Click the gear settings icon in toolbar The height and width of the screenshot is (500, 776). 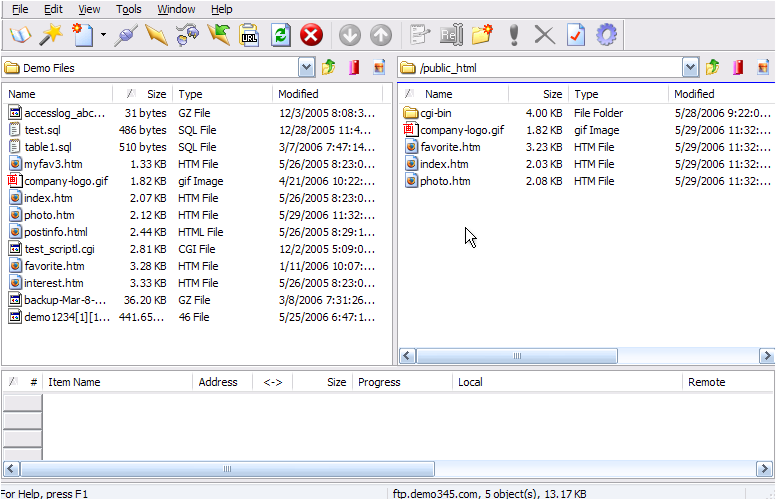(x=606, y=35)
